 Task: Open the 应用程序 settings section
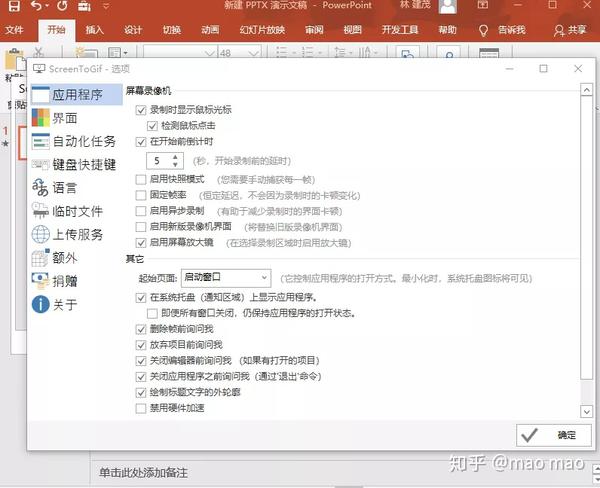point(77,95)
